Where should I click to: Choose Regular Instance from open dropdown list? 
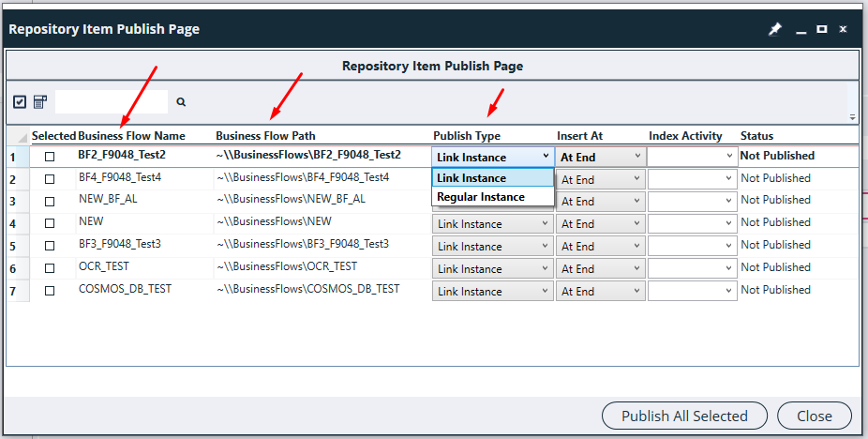coord(481,197)
